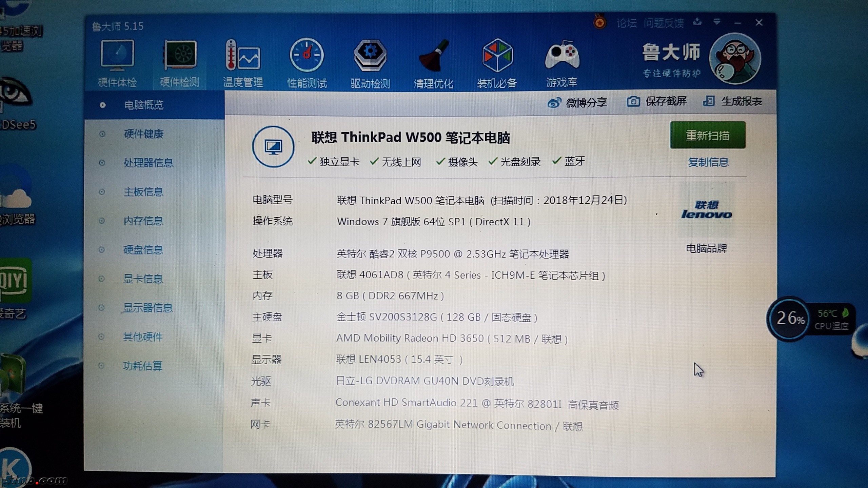
Task: Share via 微博分享 Weibo icon
Action: click(x=554, y=103)
